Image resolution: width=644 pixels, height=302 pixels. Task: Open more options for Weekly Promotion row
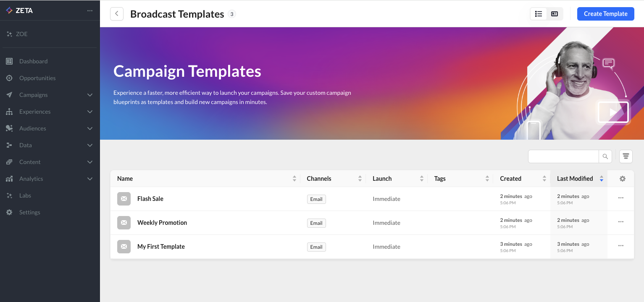click(620, 222)
